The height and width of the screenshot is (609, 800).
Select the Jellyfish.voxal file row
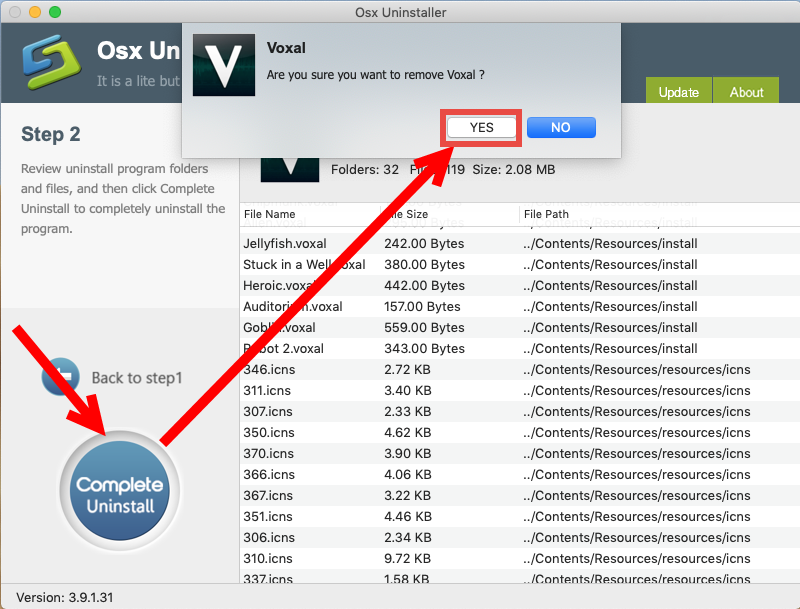click(x=400, y=243)
